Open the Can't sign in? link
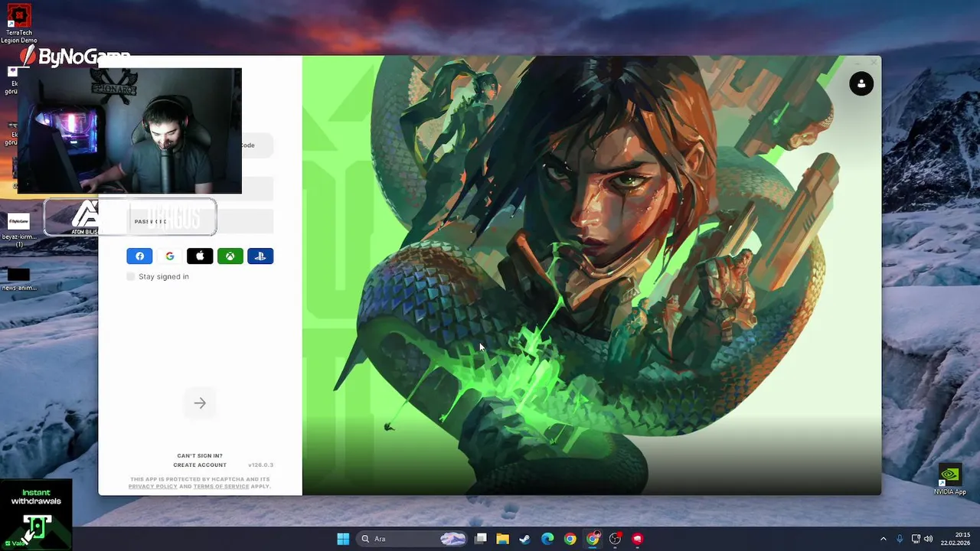The height and width of the screenshot is (551, 980). pos(200,455)
